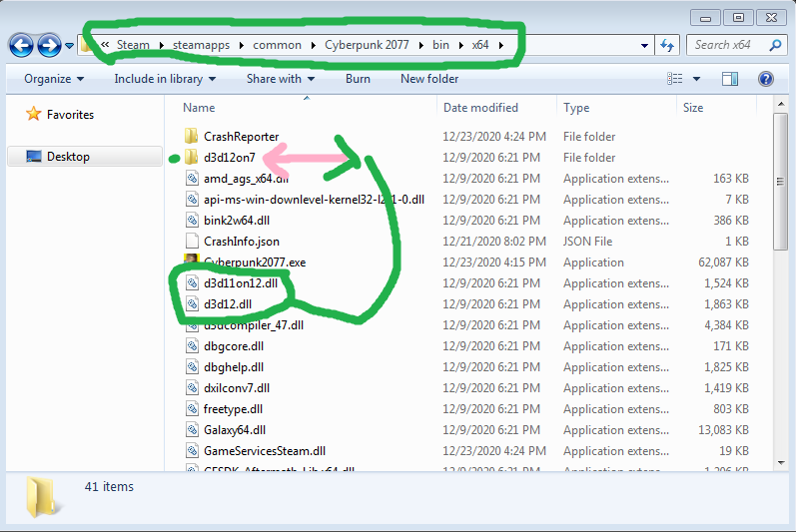
Task: Open the Share with menu
Action: coord(281,79)
